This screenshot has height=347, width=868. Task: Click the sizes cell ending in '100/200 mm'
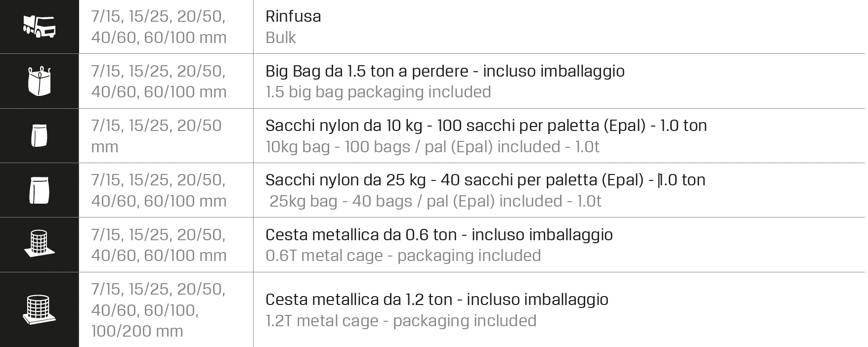[158, 310]
